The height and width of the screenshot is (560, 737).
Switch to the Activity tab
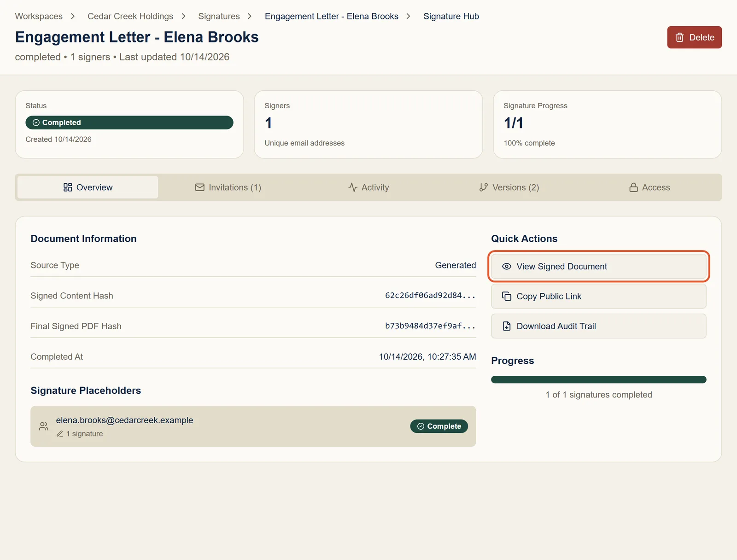pos(368,187)
